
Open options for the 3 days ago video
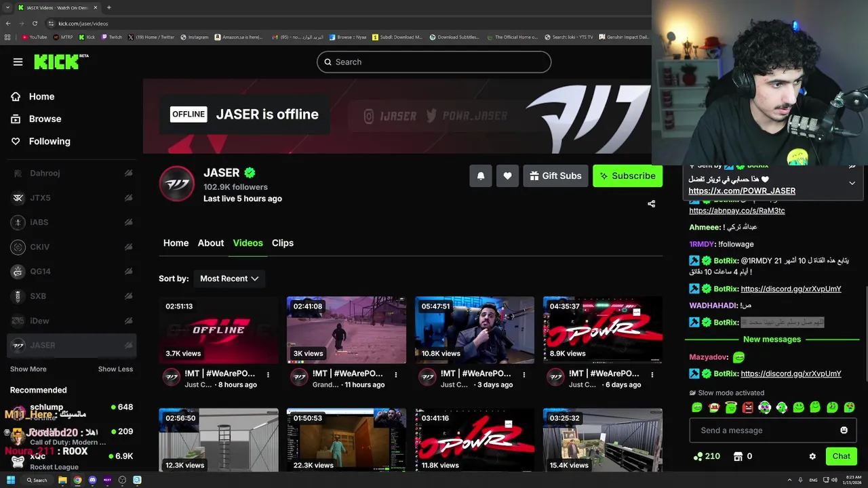click(524, 374)
